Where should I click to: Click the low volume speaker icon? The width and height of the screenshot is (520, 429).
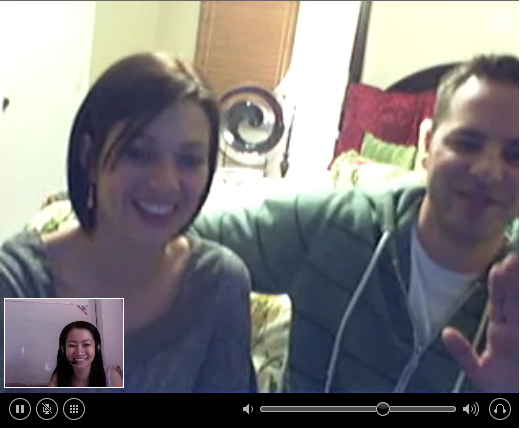[248, 409]
